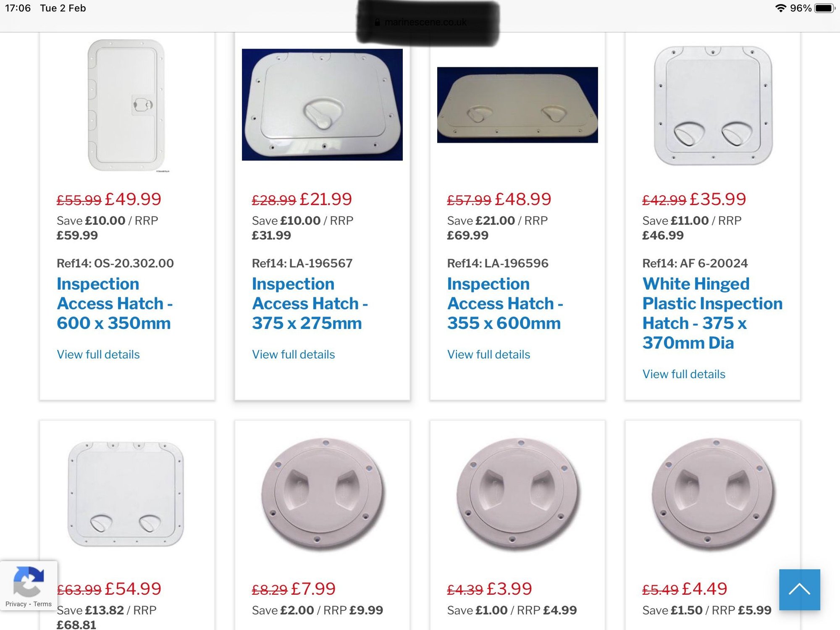840x630 pixels.
Task: View full details for AF 6-20024 hatch
Action: 684,374
